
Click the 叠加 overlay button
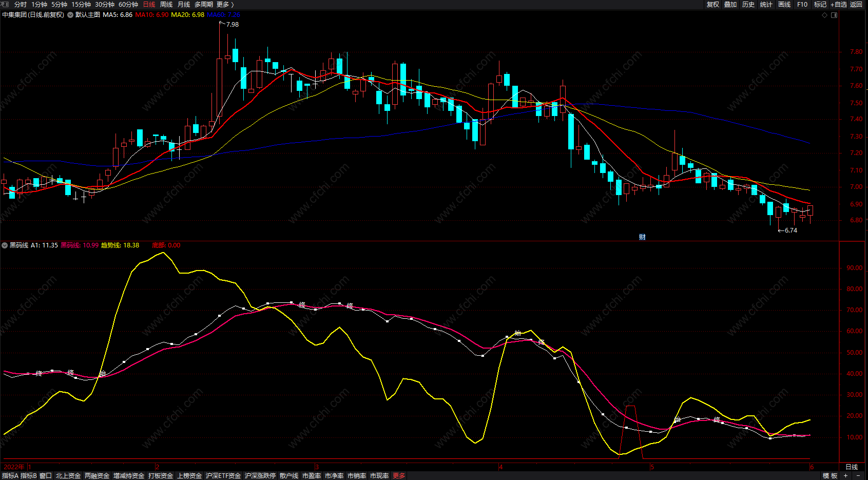tap(730, 4)
